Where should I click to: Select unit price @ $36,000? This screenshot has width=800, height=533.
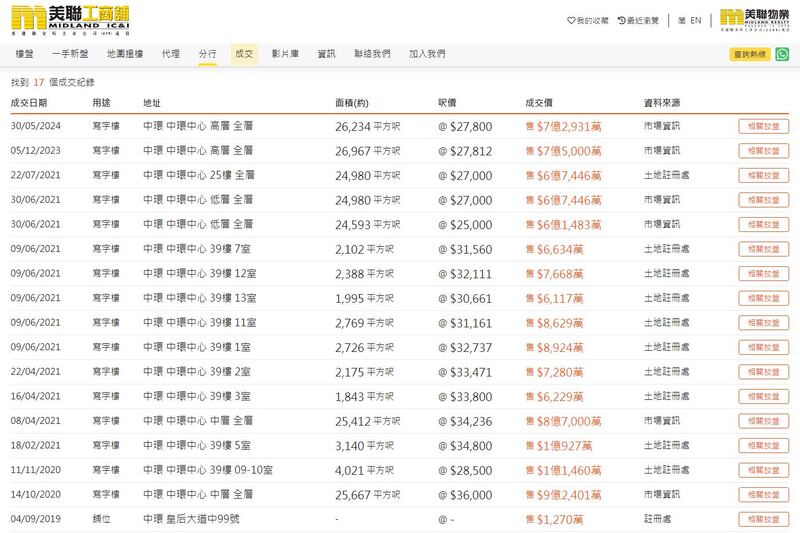click(x=465, y=495)
